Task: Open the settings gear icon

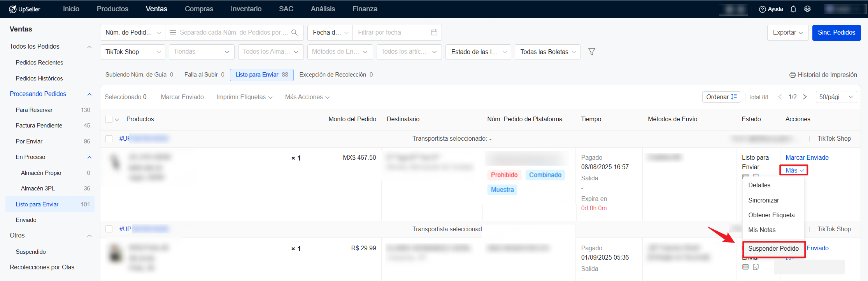Action: (x=807, y=9)
